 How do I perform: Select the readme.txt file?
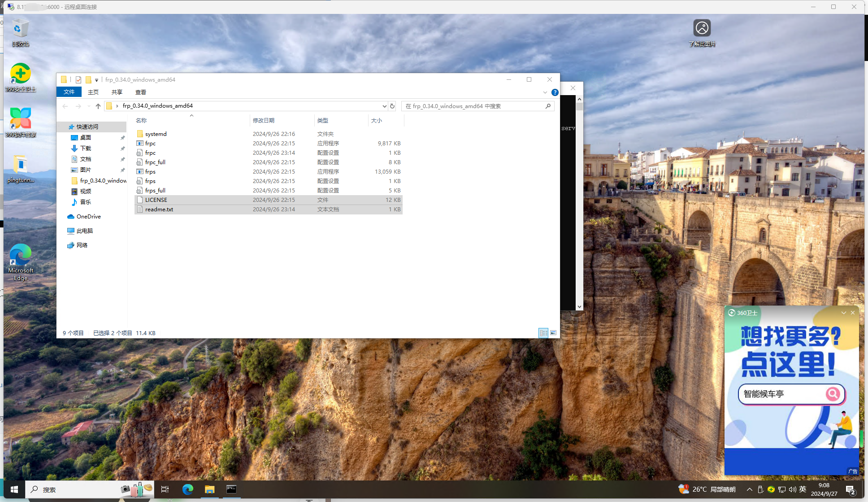268,210
